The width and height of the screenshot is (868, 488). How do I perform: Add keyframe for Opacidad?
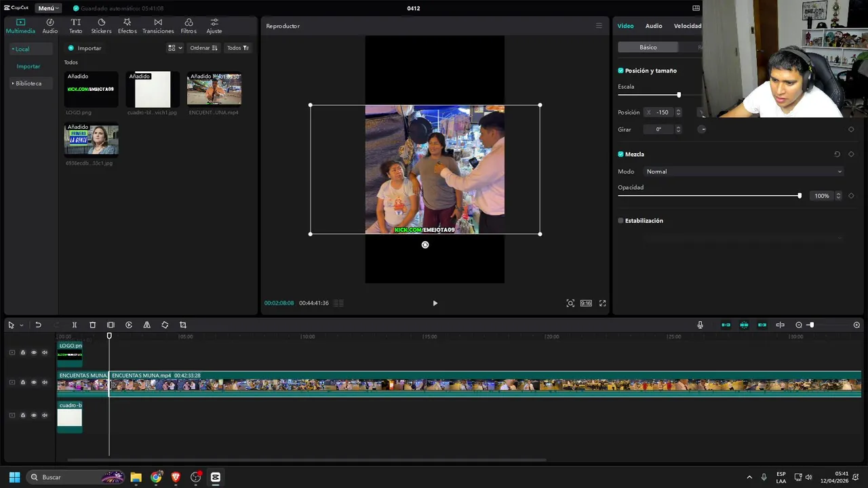pyautogui.click(x=851, y=196)
